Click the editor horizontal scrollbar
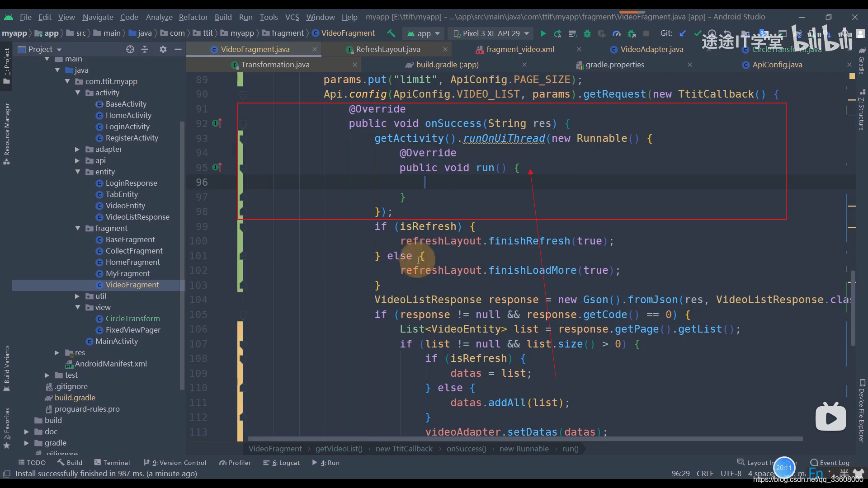This screenshot has height=488, width=868. click(524, 439)
